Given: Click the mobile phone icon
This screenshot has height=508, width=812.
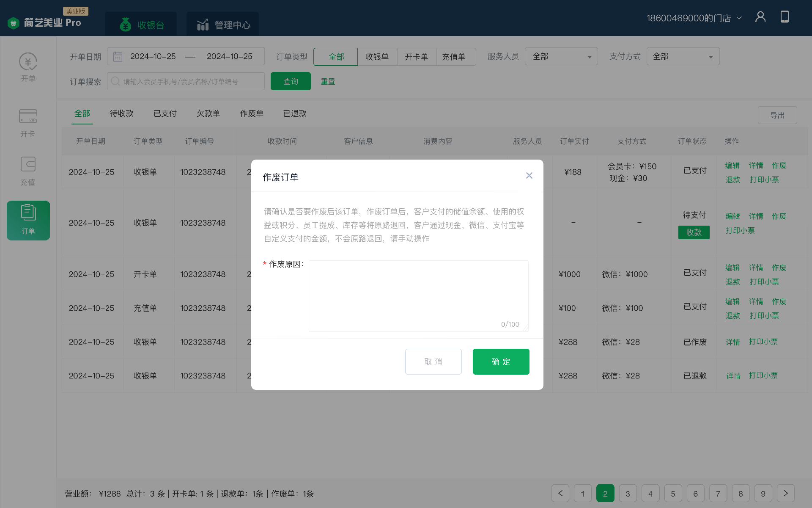Looking at the screenshot, I should pos(785,17).
